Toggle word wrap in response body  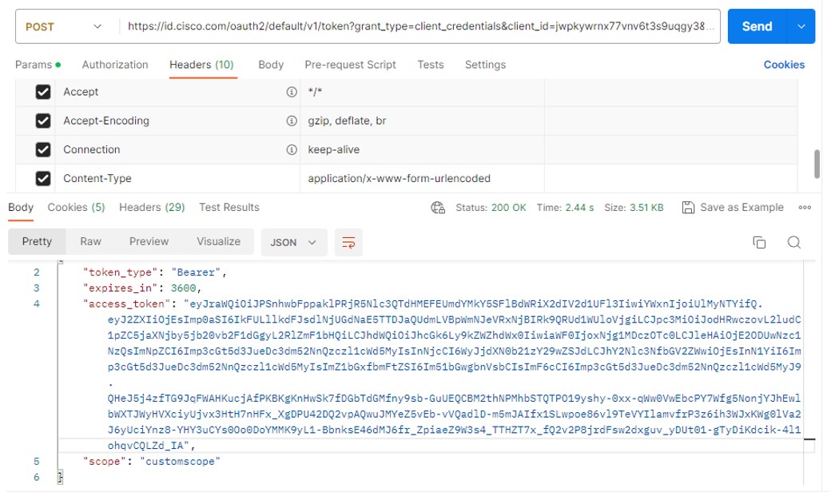tap(348, 243)
